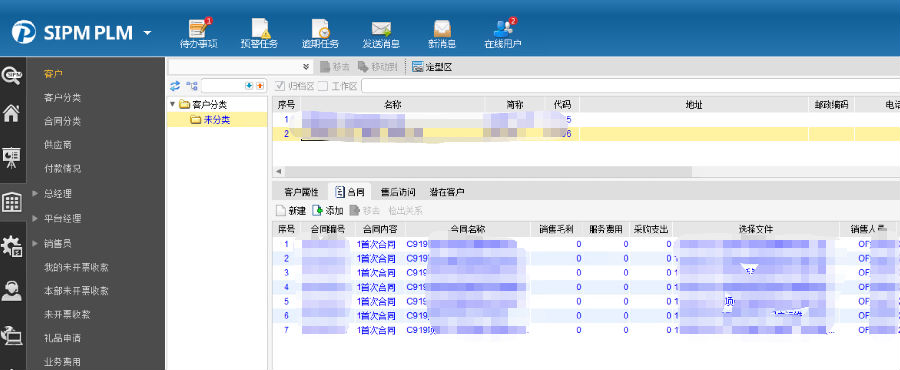This screenshot has height=370, width=900.
Task: Sort by the 合同名称 column header
Action: tap(467, 229)
